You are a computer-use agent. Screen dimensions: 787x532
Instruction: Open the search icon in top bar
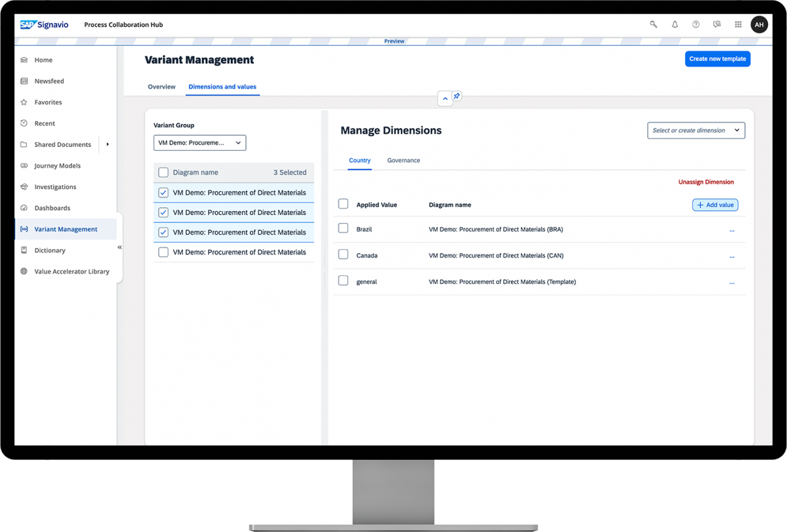click(653, 24)
